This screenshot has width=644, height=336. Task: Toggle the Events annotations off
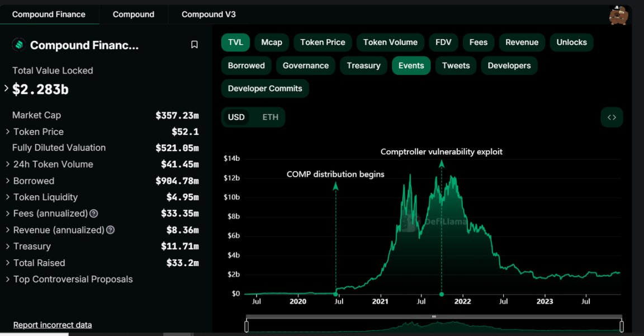tap(411, 65)
